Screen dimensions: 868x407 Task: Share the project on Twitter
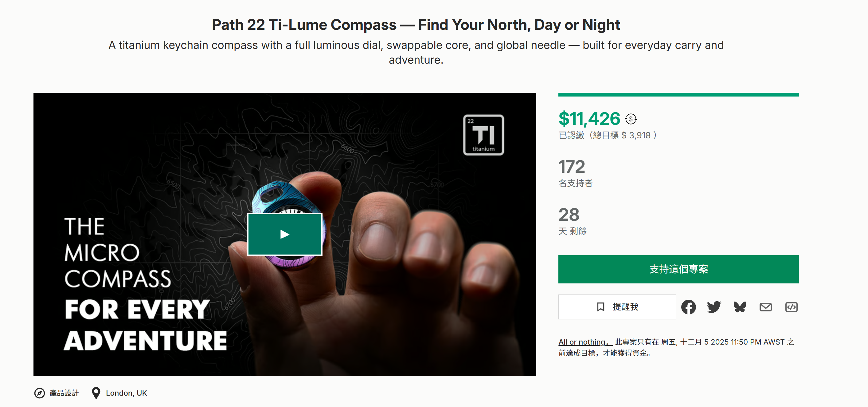coord(714,307)
